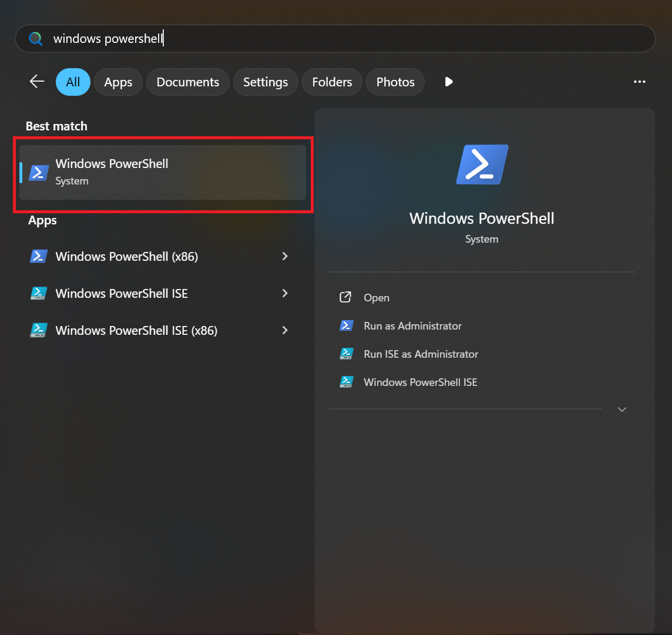Select Windows PowerShell best match result
The height and width of the screenshot is (635, 672).
[163, 172]
